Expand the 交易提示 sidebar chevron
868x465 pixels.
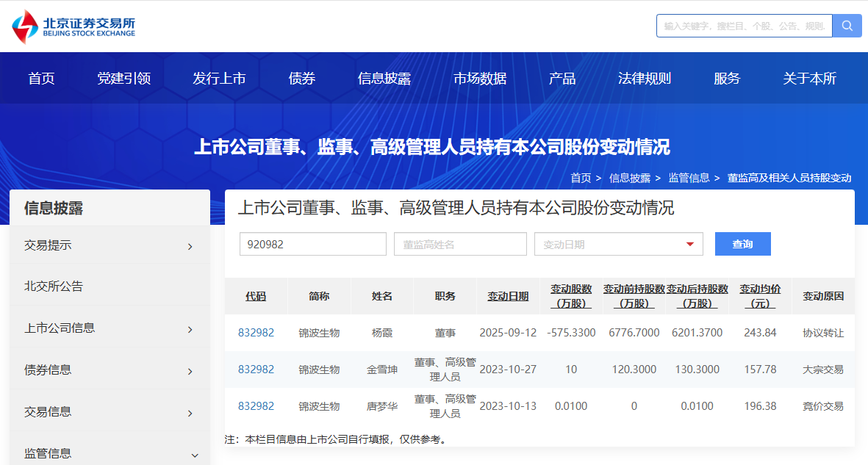[x=190, y=247]
